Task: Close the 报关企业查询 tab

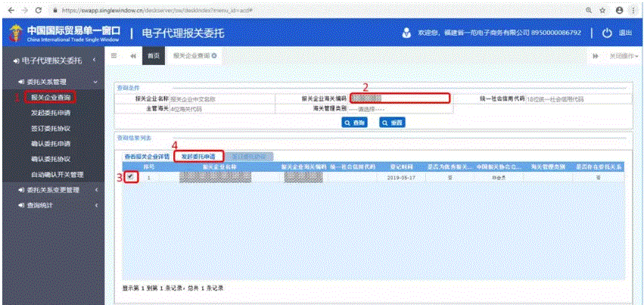Action: coord(214,56)
